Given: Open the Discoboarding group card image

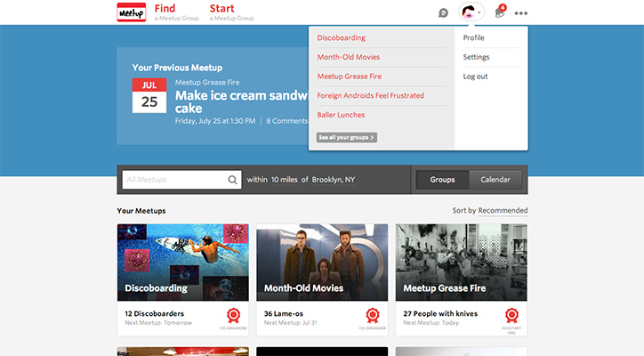Looking at the screenshot, I should point(182,263).
